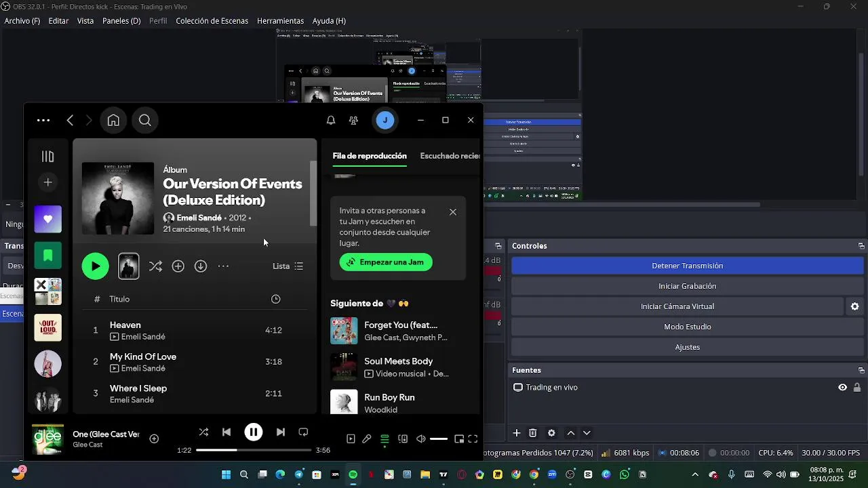Open Spotify search
This screenshot has height=488, width=868.
145,120
